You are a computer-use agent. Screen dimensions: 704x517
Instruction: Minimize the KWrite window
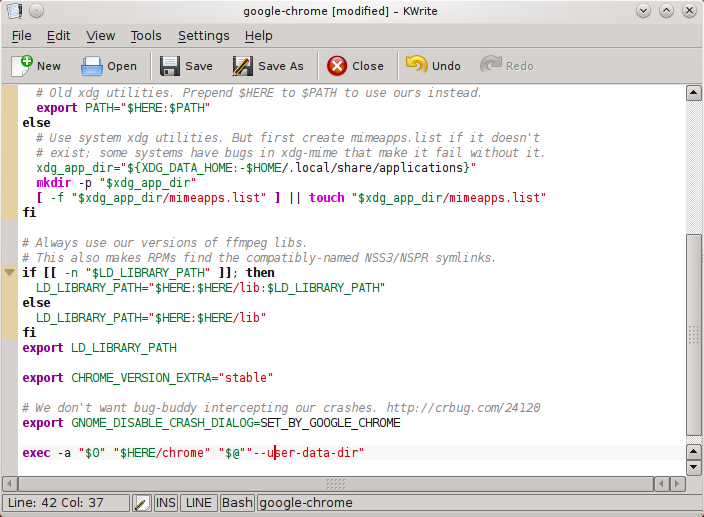643,10
